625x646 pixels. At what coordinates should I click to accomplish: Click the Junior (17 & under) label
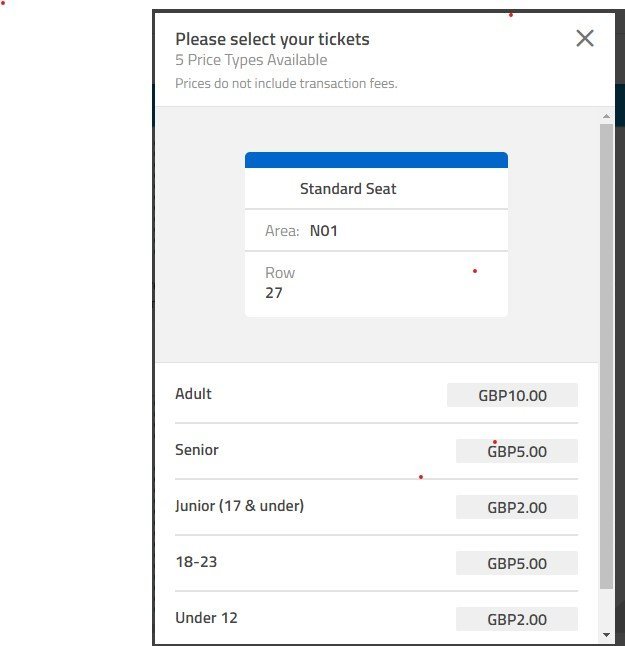pos(239,506)
